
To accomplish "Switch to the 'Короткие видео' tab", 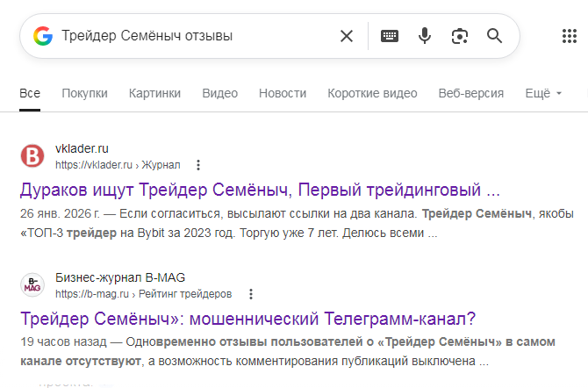I will 372,93.
